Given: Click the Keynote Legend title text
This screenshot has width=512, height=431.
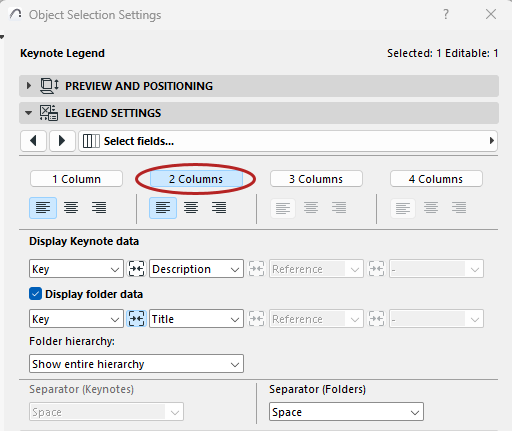Looking at the screenshot, I should tap(62, 53).
